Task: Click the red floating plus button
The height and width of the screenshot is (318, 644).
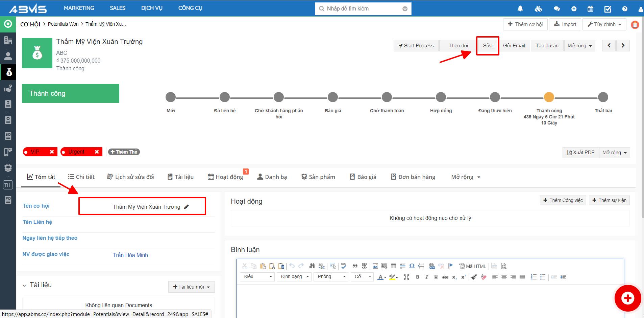Action: coord(627,298)
